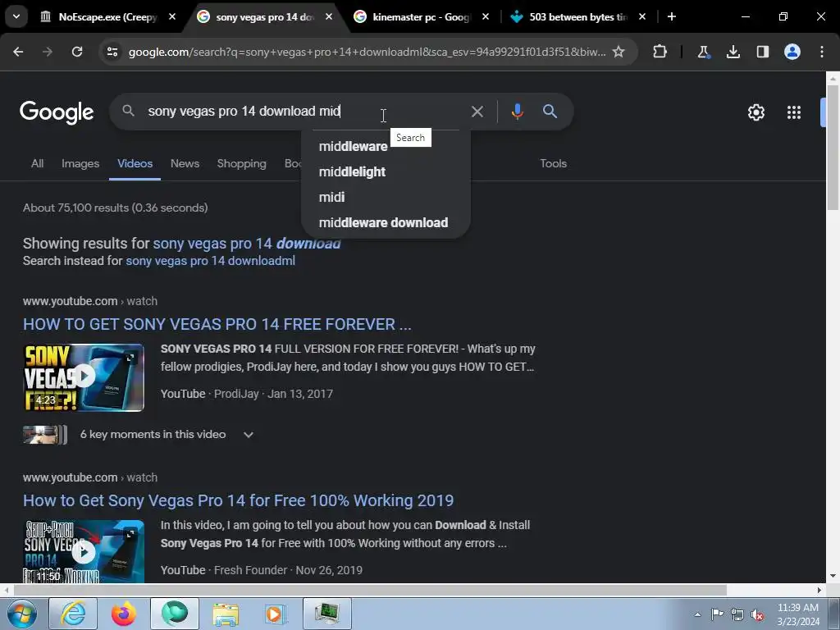The image size is (840, 630).
Task: Search instead for 'sony vegas pro 14 downloadml'
Action: tap(211, 261)
